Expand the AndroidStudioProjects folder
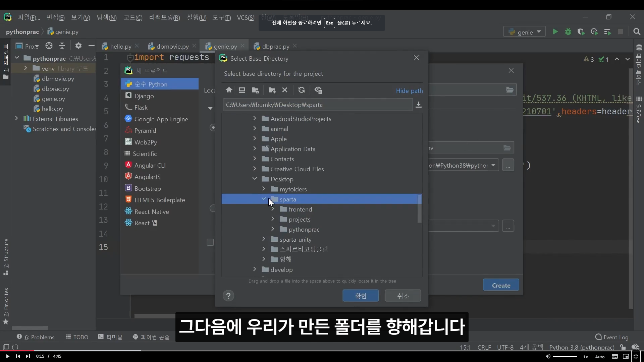The width and height of the screenshot is (644, 362). click(255, 118)
